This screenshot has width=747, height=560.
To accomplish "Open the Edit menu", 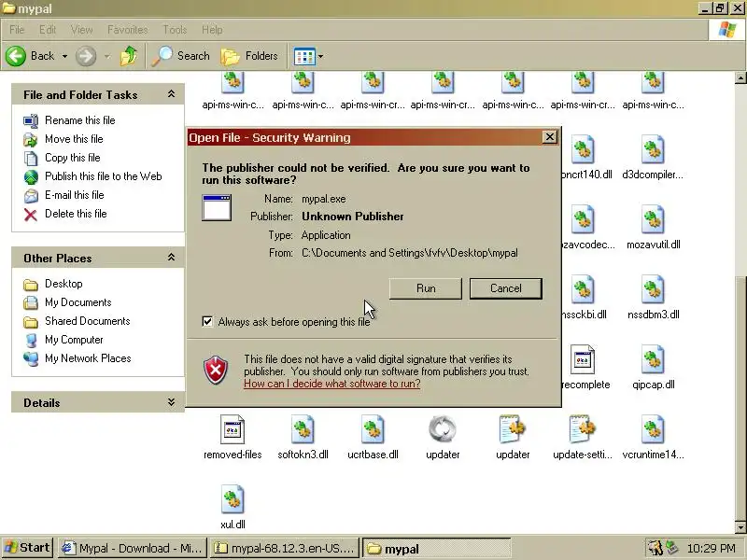I will [48, 30].
